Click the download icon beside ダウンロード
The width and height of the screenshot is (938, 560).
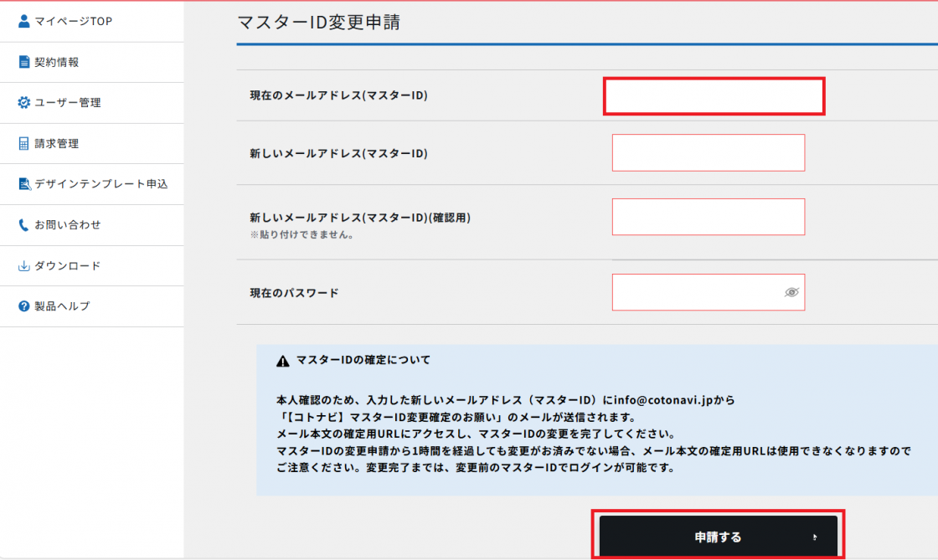(24, 266)
